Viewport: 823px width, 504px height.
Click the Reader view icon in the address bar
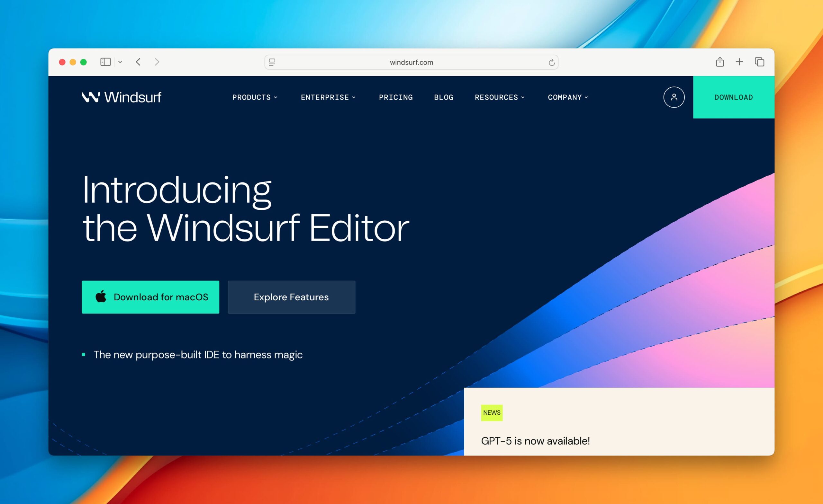coord(272,62)
